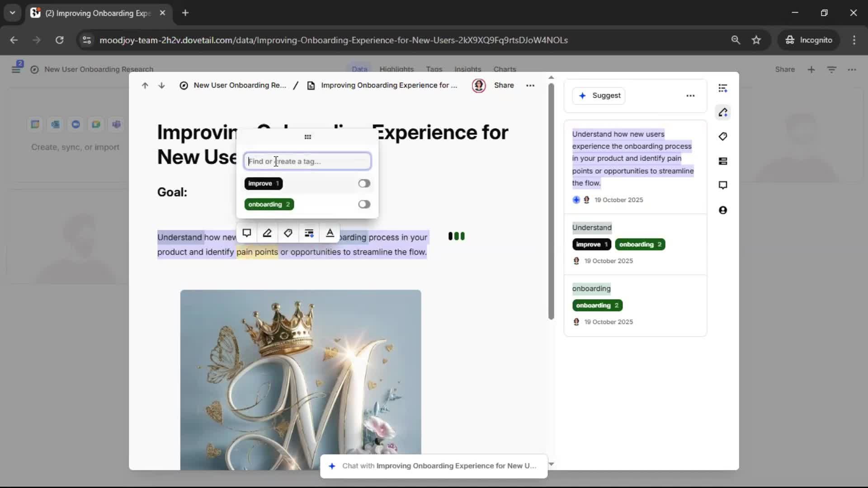Screen dimensions: 868x488
Task: Click the Share button in document header
Action: 504,85
